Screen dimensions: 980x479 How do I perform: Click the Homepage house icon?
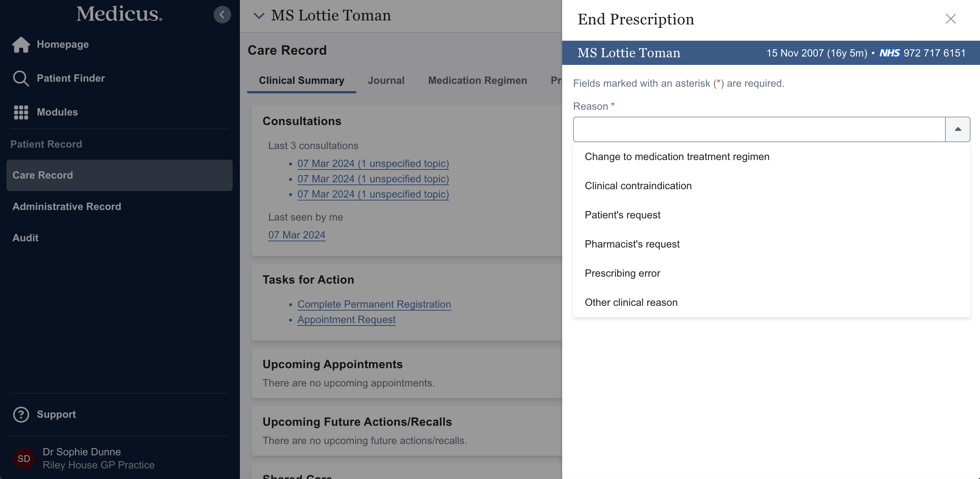(x=21, y=44)
